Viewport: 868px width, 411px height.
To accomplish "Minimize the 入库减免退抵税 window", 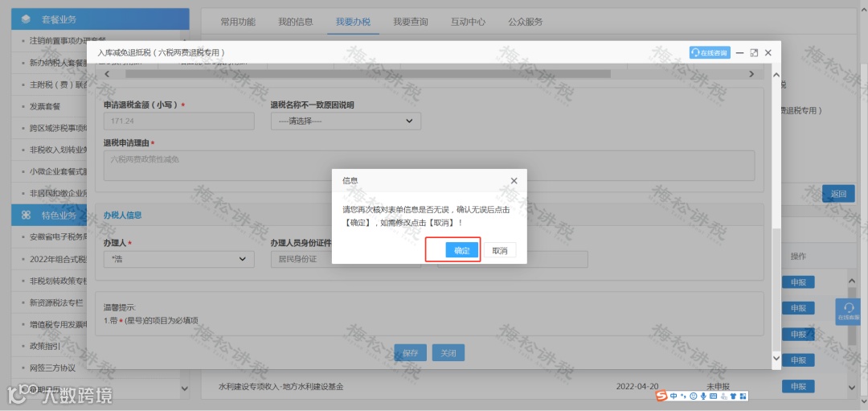I will pyautogui.click(x=739, y=52).
